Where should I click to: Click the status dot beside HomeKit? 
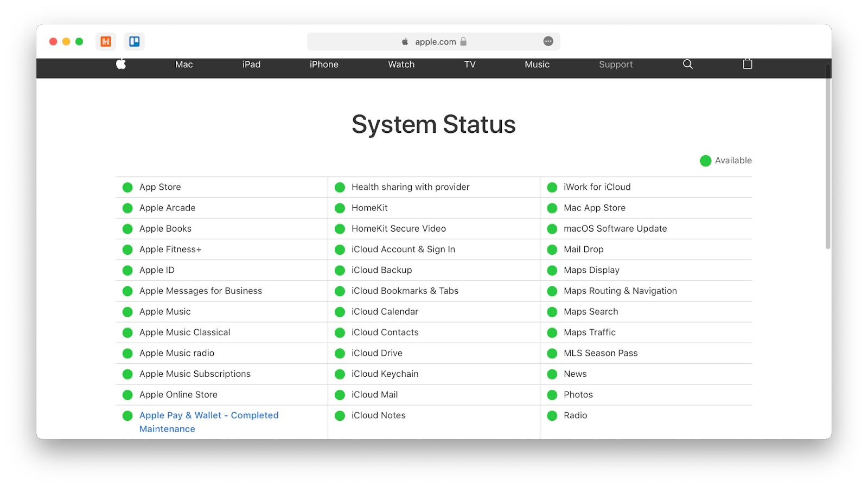[340, 208]
